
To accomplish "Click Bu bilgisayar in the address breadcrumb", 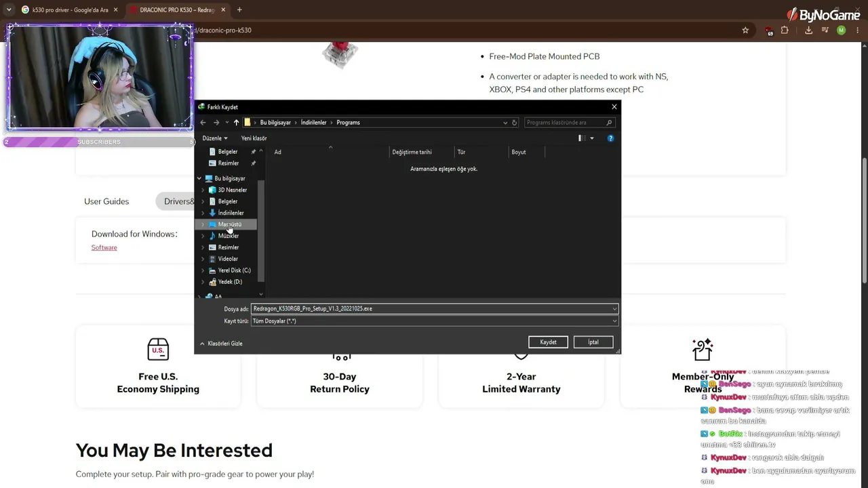I will tap(275, 123).
